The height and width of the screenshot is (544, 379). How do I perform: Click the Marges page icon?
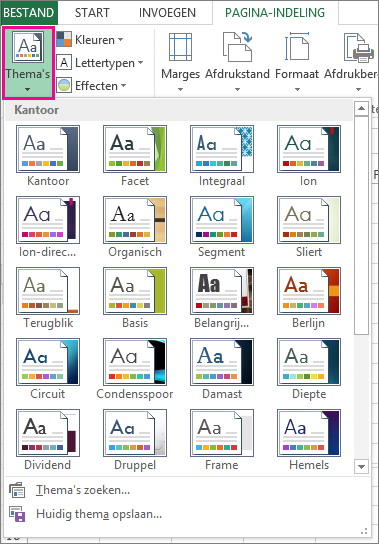(x=180, y=47)
